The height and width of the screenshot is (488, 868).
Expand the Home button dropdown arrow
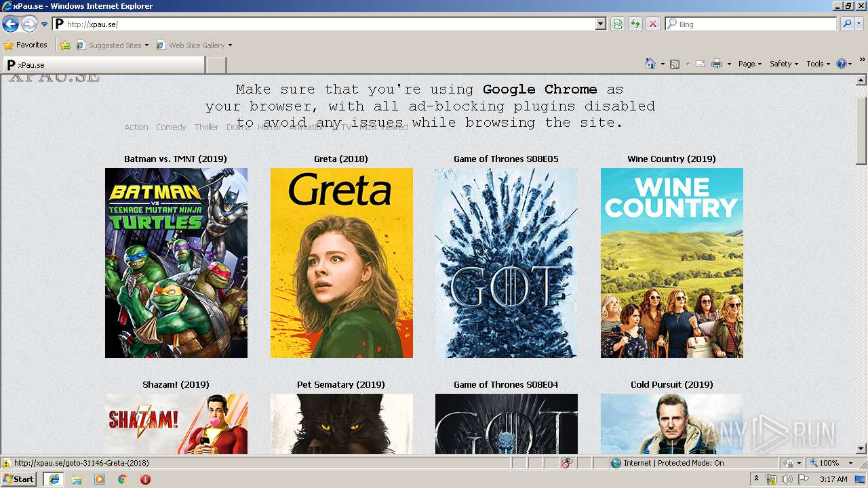click(663, 64)
